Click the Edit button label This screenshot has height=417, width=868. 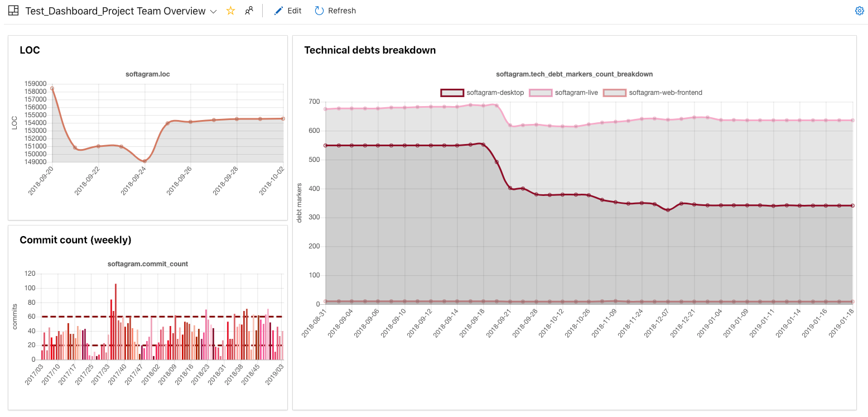tap(295, 11)
